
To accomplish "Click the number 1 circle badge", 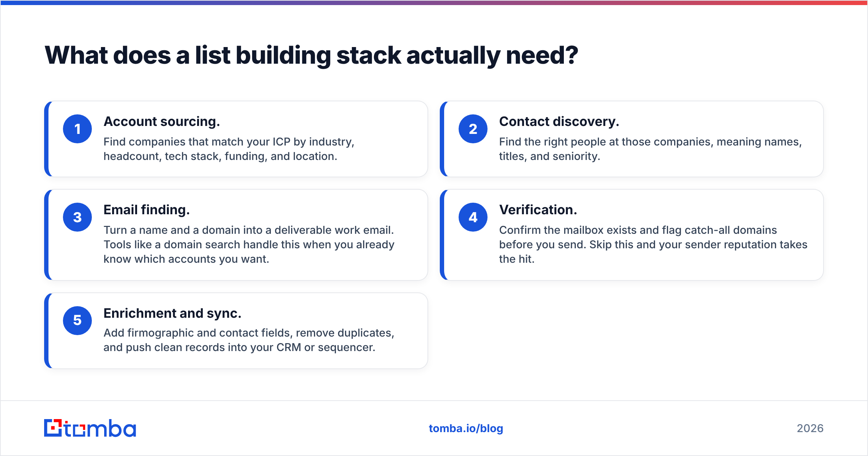I will 77,129.
